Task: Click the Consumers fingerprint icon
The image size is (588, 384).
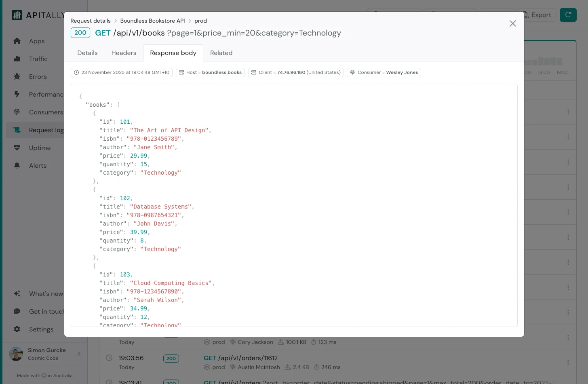Action: 17,112
